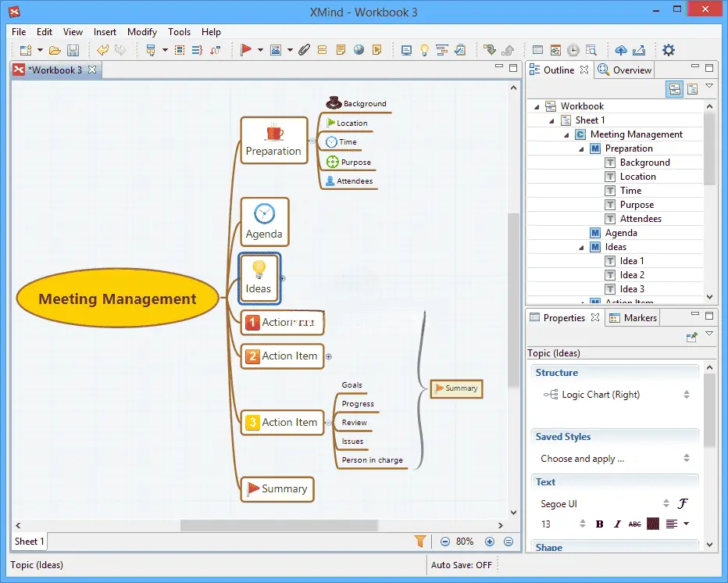The height and width of the screenshot is (583, 728).
Task: Open the Gantt chart view icon
Action: tap(442, 50)
